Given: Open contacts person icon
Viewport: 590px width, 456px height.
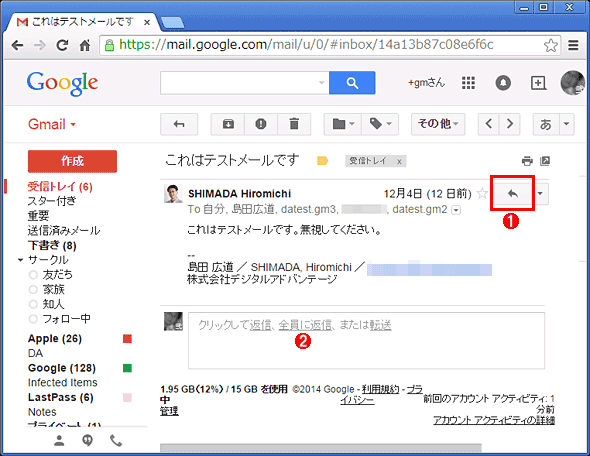Looking at the screenshot, I should click(x=59, y=440).
